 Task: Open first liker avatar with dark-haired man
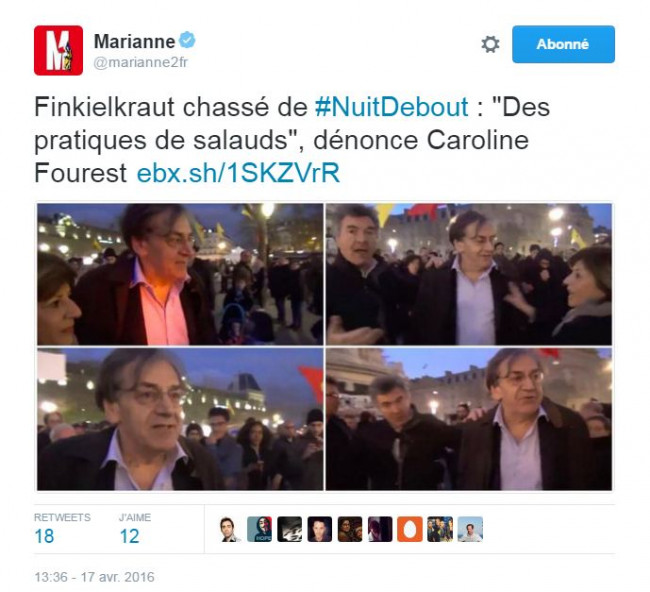coord(229,529)
